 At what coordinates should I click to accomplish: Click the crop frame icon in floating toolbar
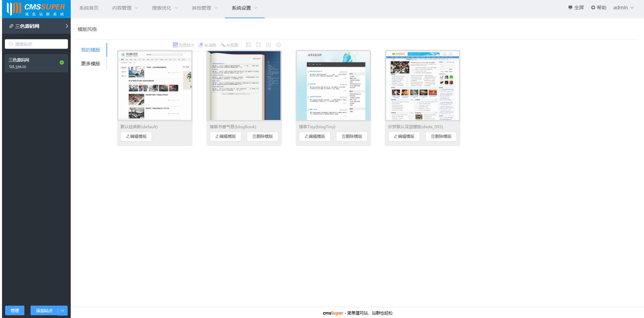click(x=258, y=45)
